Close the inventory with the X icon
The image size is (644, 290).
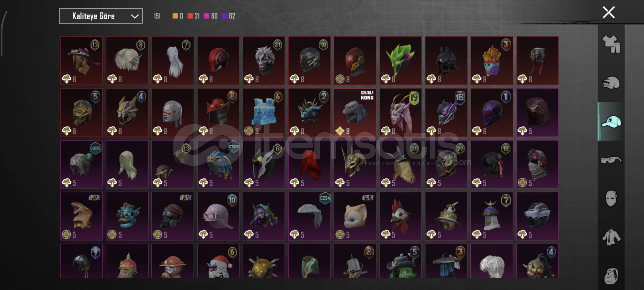click(x=609, y=12)
